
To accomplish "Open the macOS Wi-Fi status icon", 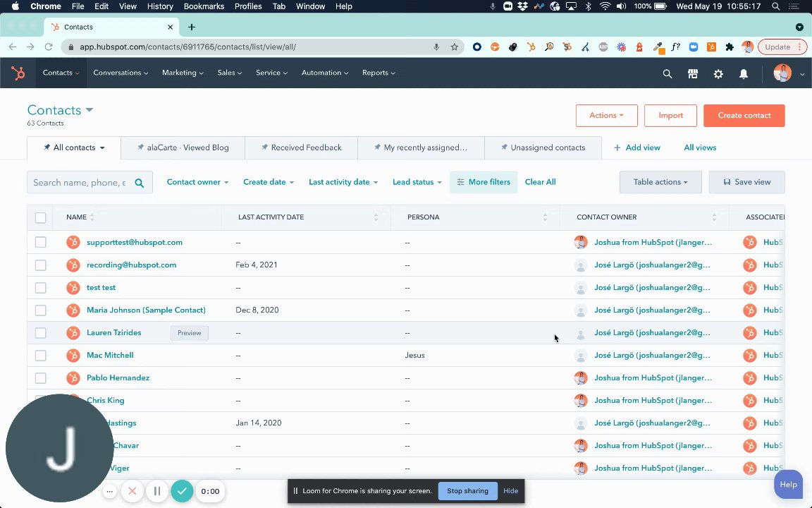I will 605,6.
